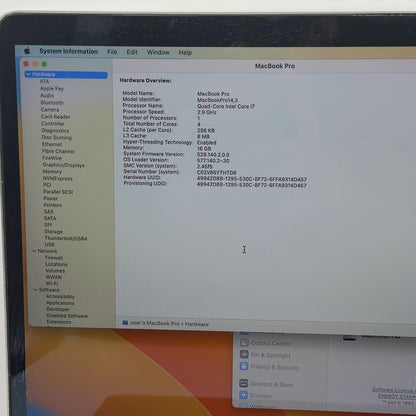Select Bluetooth in hardware list
The width and height of the screenshot is (416, 416).
point(52,103)
